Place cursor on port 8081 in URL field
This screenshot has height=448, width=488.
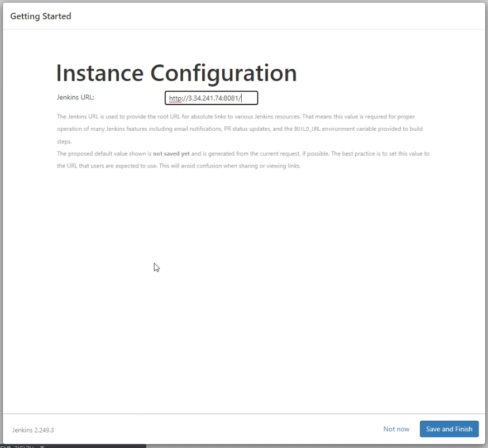(x=230, y=99)
